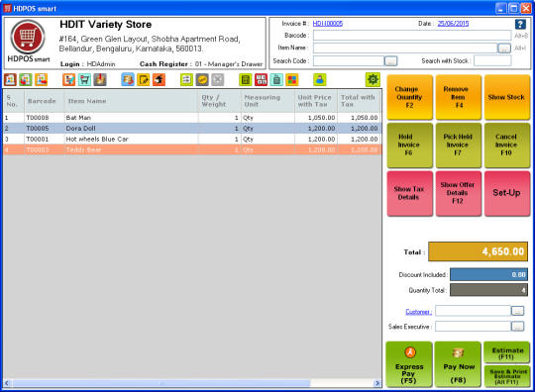Click the blue question mark help icon
The height and width of the screenshot is (392, 535).
(520, 24)
